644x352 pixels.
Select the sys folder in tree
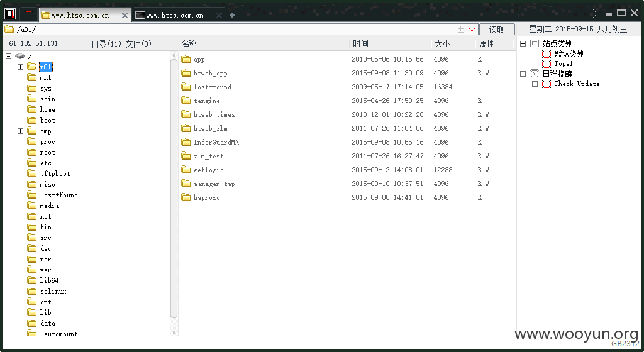point(45,88)
